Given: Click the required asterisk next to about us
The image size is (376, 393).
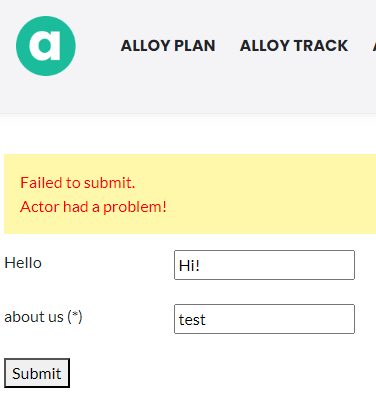Looking at the screenshot, I should tap(75, 316).
